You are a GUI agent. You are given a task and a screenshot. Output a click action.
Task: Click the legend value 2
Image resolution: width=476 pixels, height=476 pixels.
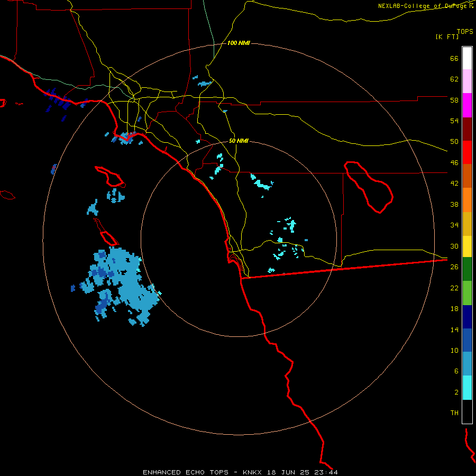pos(456,392)
